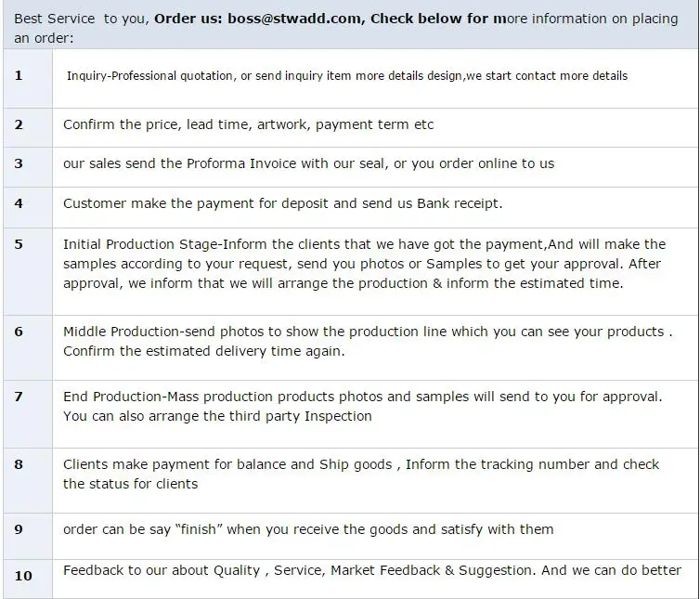Click the 'Middle Production-send photos' description
This screenshot has width=700, height=599.
coord(368,341)
